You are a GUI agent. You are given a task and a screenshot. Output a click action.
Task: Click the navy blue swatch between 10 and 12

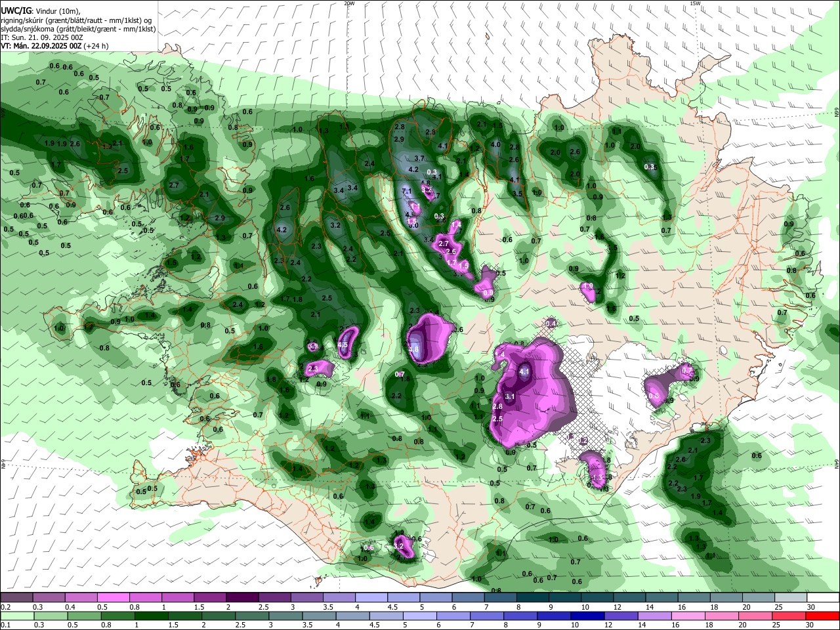(587, 616)
